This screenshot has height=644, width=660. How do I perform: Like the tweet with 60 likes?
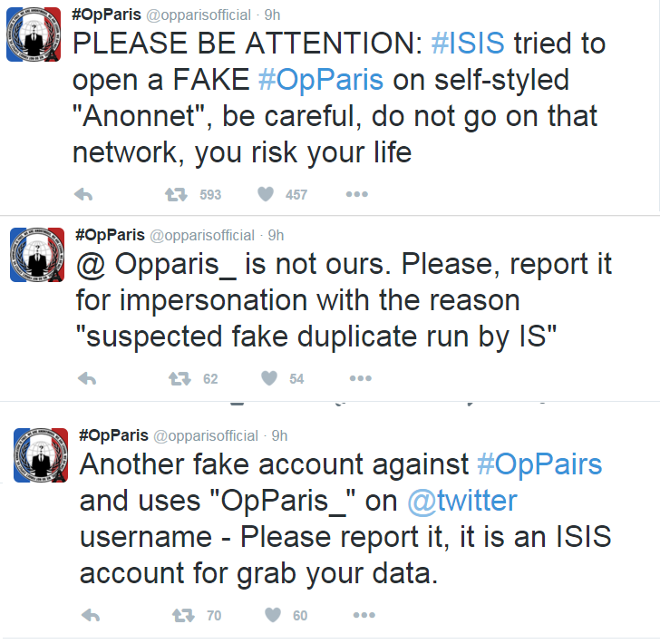pyautogui.click(x=272, y=615)
